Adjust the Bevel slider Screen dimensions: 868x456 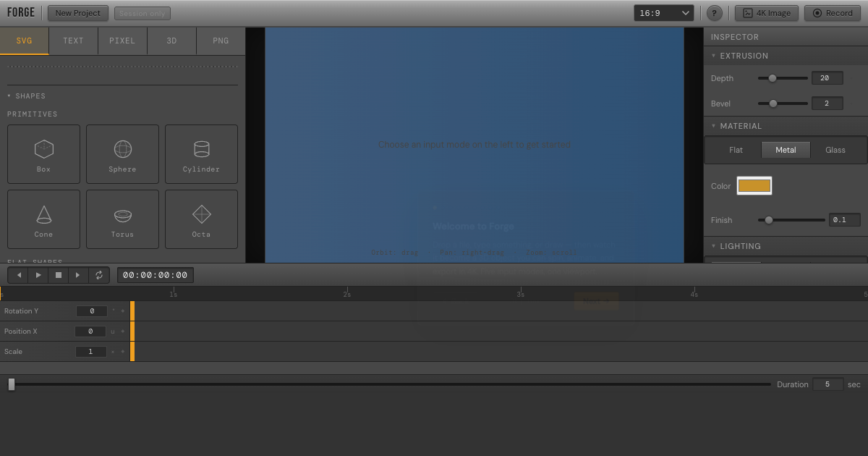783,104
